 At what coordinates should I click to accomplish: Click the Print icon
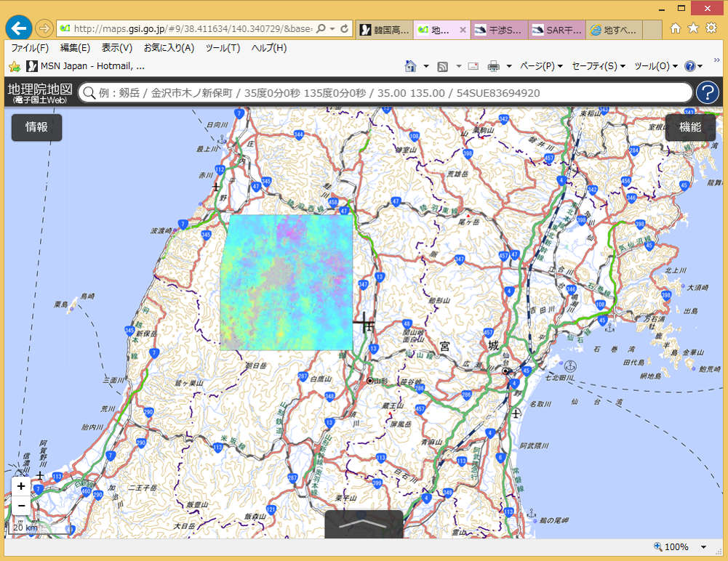494,66
